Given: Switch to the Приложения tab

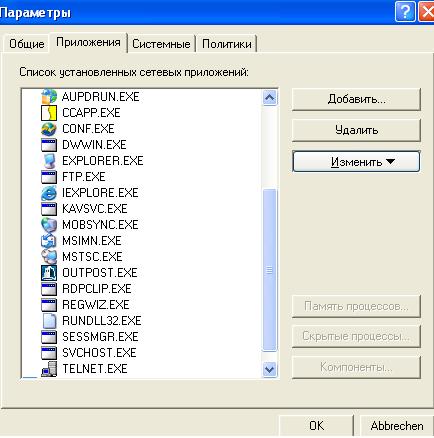Looking at the screenshot, I should pos(88,42).
